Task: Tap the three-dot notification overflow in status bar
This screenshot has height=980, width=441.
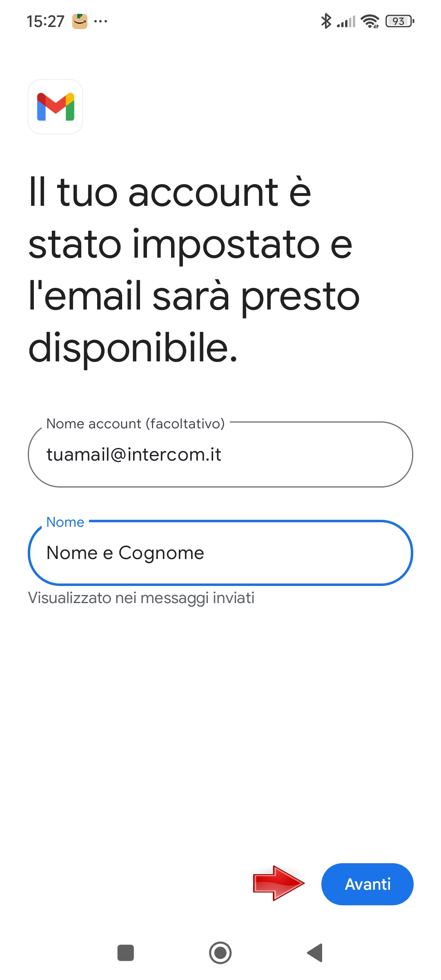Action: [x=100, y=21]
